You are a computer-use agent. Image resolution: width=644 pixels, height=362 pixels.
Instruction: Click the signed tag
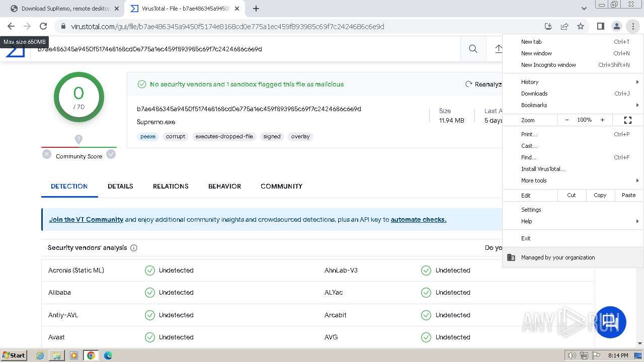pyautogui.click(x=272, y=136)
